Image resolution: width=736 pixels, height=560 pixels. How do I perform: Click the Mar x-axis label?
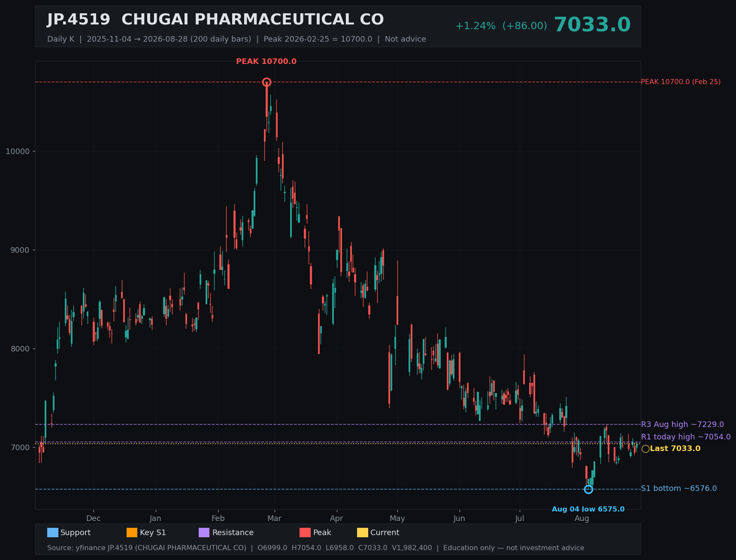(x=275, y=518)
